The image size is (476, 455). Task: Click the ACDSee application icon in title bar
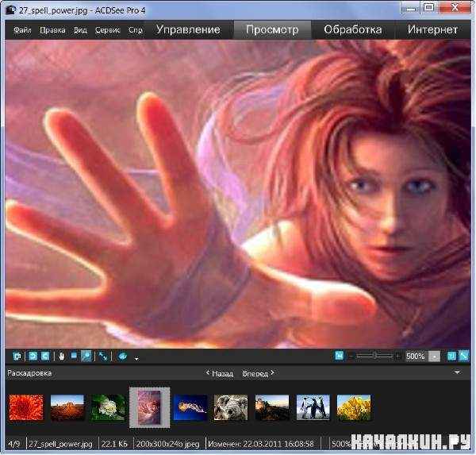pyautogui.click(x=11, y=10)
